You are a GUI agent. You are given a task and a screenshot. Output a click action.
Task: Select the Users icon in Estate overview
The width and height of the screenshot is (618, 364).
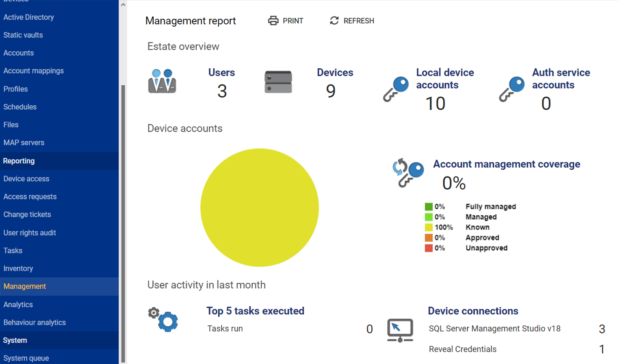163,81
